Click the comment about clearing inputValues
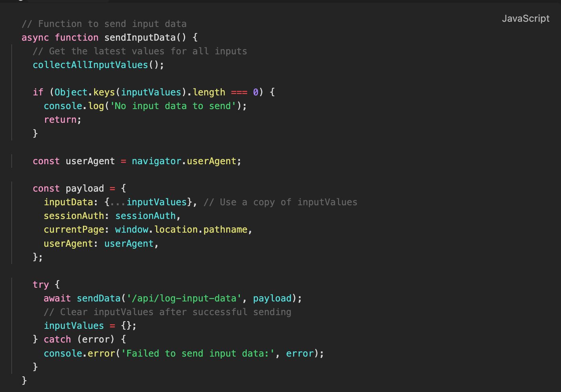Viewport: 561px width, 392px height. [167, 312]
